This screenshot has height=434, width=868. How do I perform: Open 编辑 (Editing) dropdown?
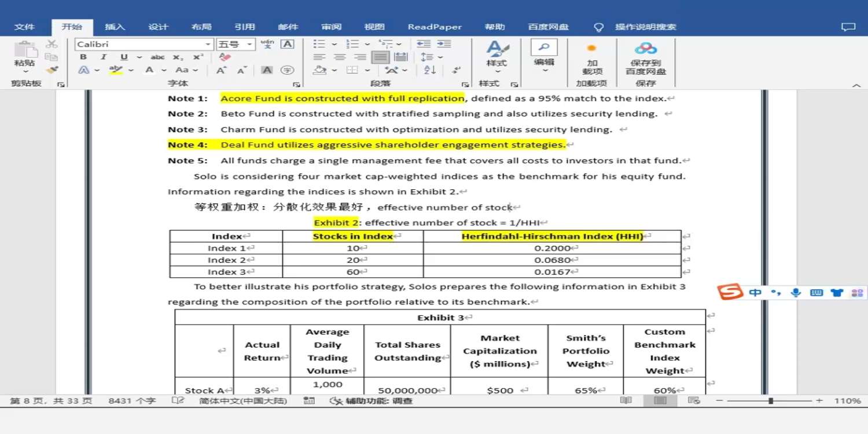pos(544,57)
